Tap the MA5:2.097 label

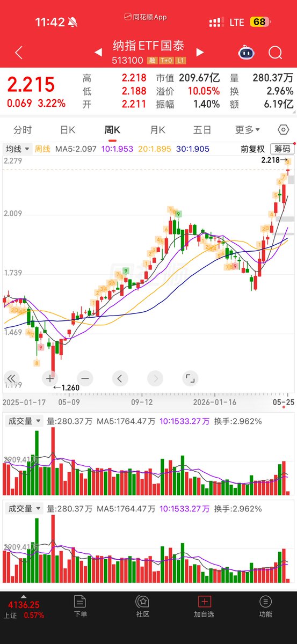[x=75, y=149]
